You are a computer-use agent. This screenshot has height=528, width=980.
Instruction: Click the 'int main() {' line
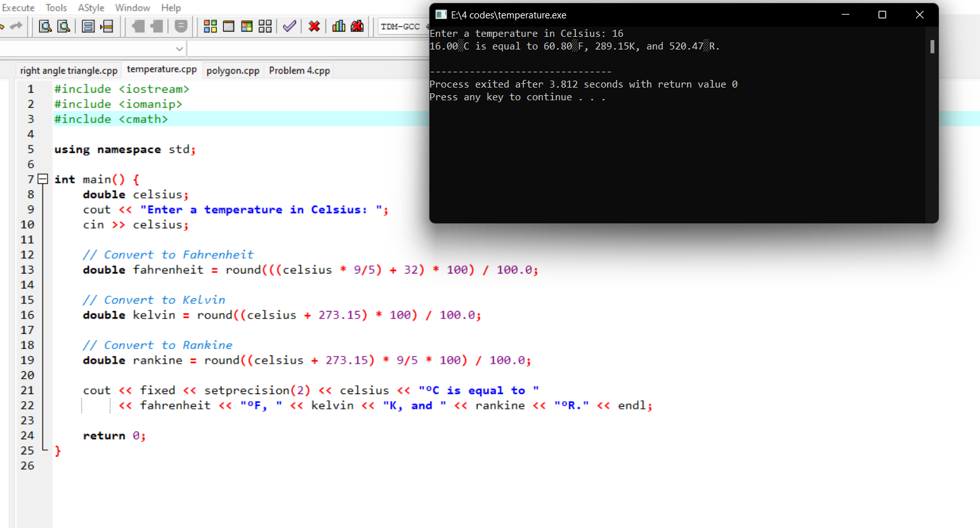(96, 180)
